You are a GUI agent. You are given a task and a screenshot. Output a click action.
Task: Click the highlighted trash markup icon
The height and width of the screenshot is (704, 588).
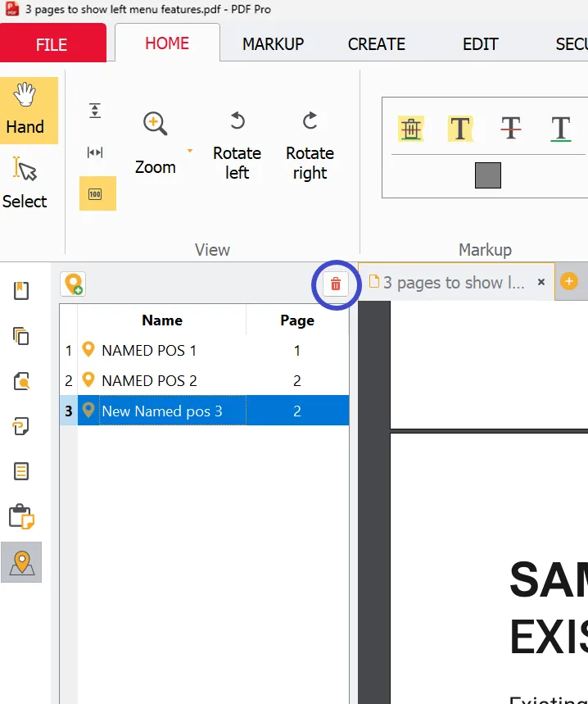[x=411, y=129]
